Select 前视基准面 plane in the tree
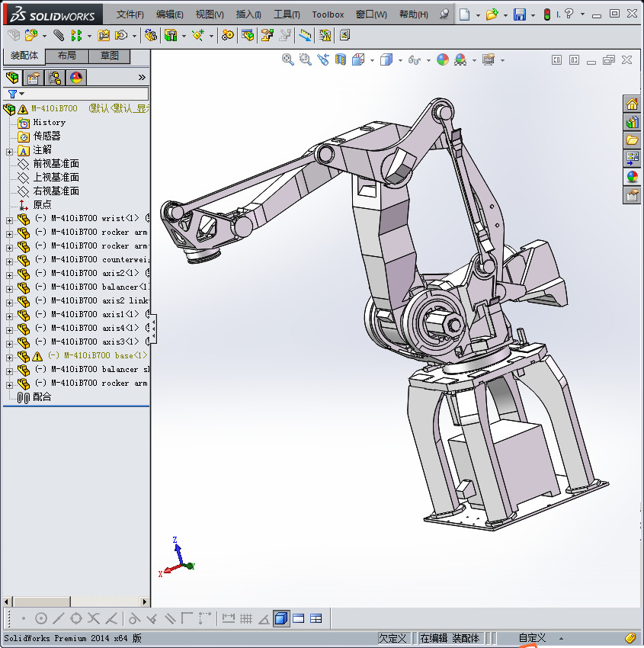 (x=56, y=164)
